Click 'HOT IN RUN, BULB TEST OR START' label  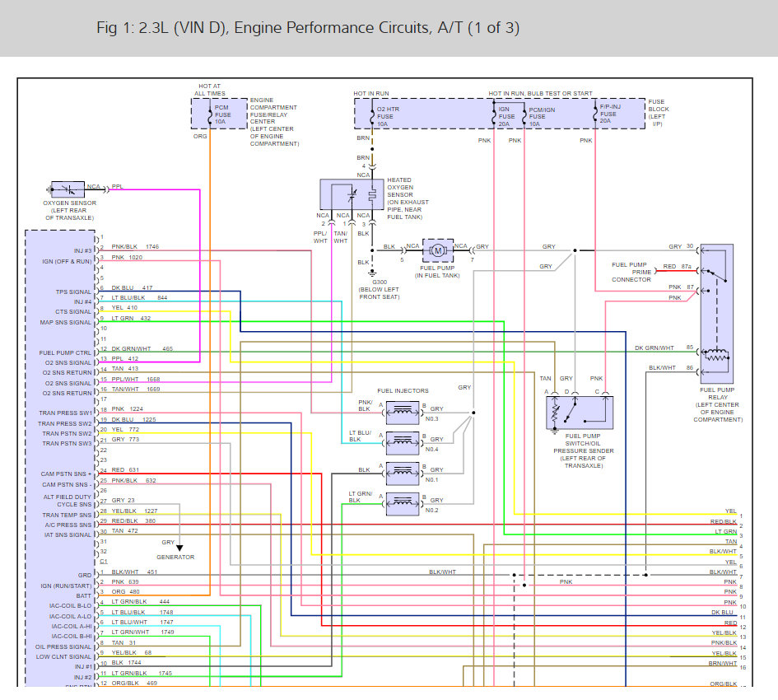coord(540,93)
